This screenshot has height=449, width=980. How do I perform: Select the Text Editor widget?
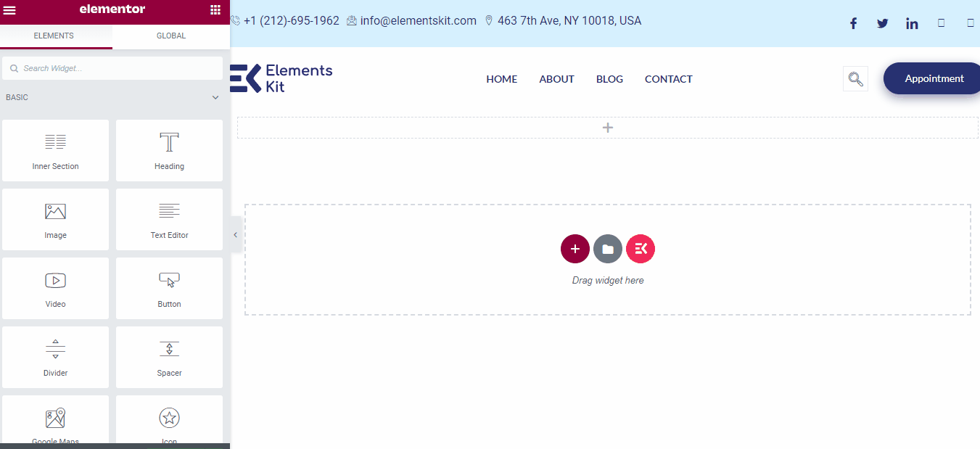pos(169,219)
